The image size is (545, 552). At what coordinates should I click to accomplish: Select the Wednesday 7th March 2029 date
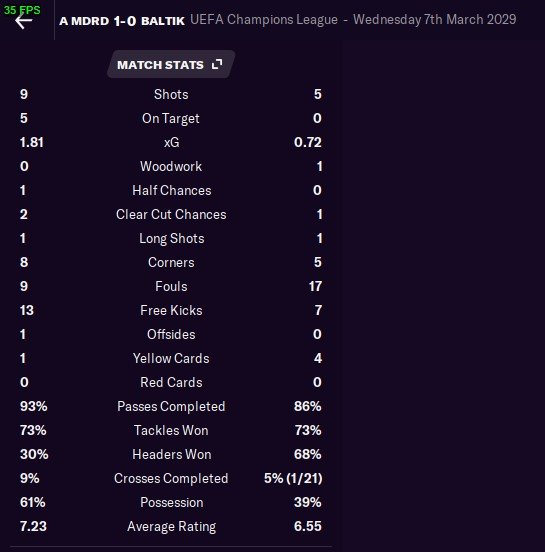pos(435,20)
